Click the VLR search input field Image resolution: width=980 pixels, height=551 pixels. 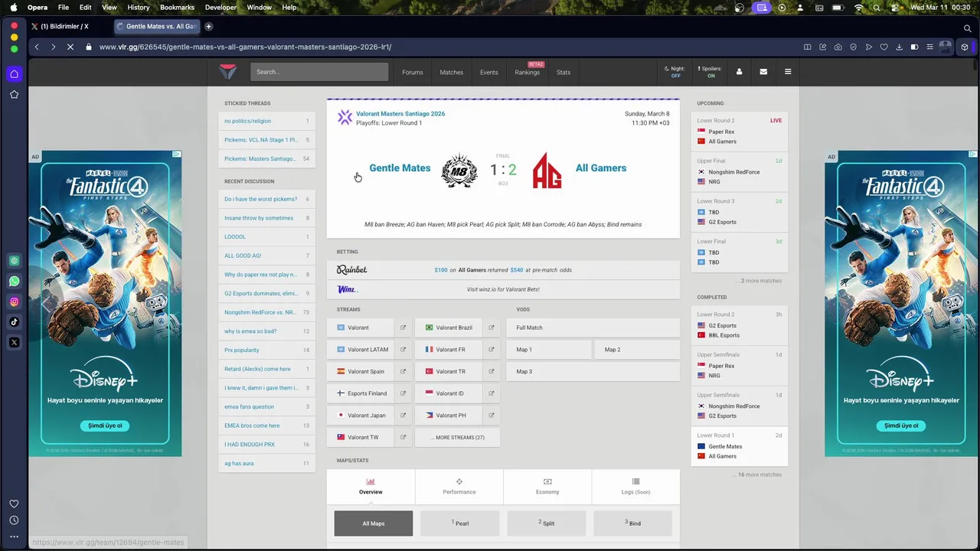tap(319, 72)
